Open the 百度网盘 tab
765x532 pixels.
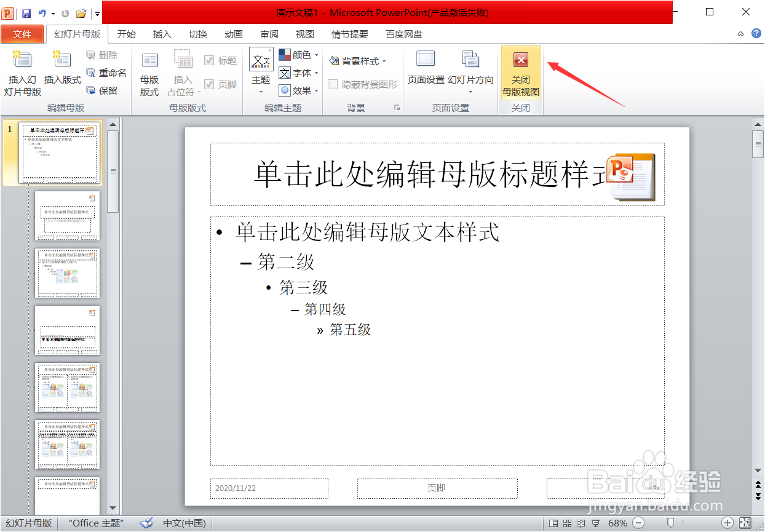pos(404,34)
